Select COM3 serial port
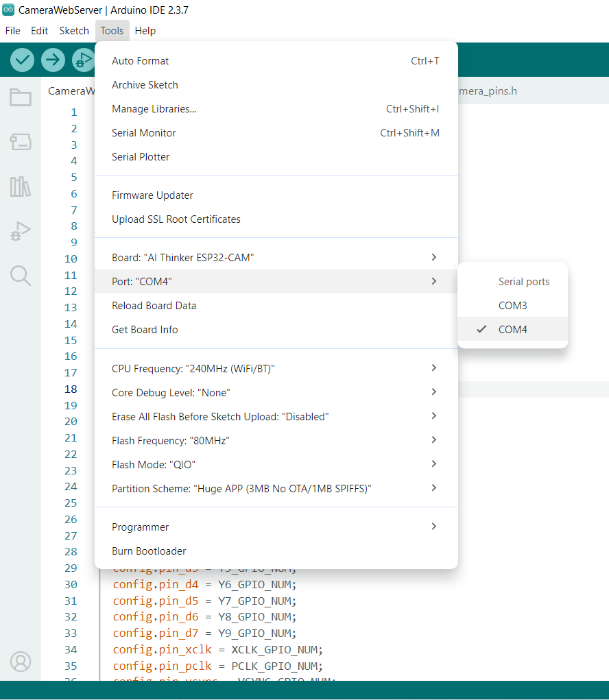 click(x=512, y=305)
